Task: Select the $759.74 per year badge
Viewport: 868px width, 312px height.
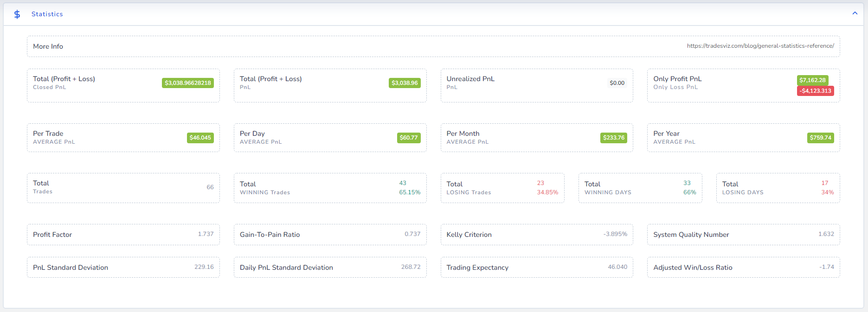Action: click(x=821, y=138)
